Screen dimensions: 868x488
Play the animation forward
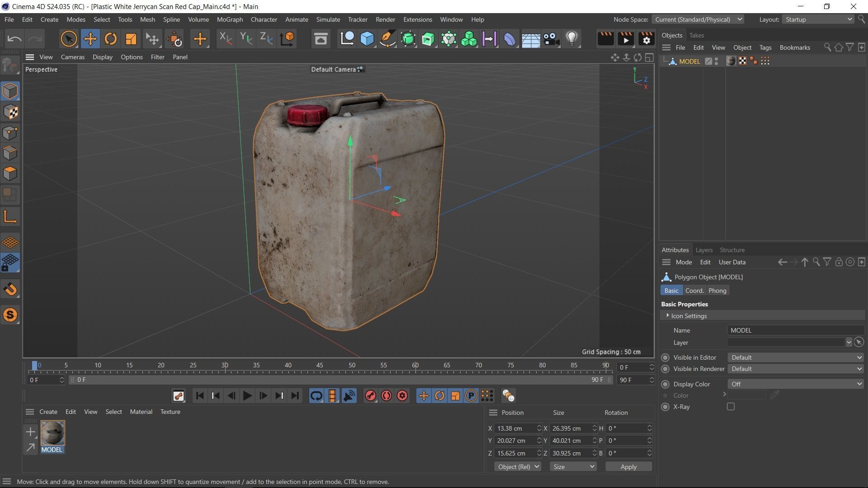tap(247, 396)
